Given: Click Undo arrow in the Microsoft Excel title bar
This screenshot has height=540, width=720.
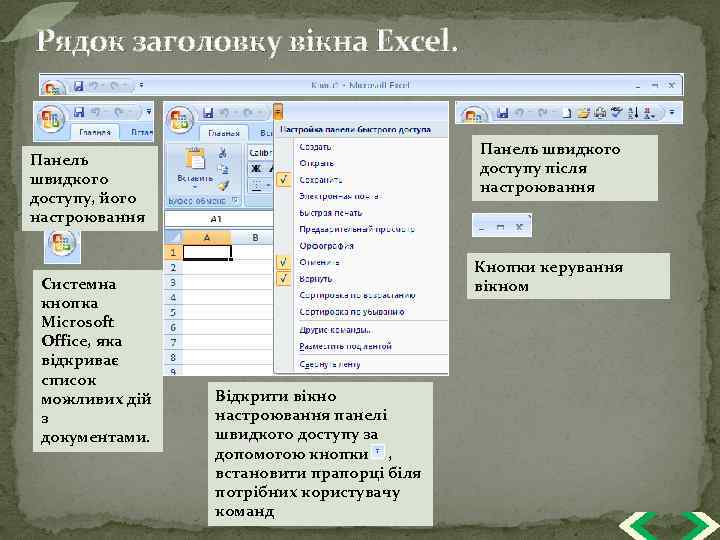Looking at the screenshot, I should coord(93,86).
